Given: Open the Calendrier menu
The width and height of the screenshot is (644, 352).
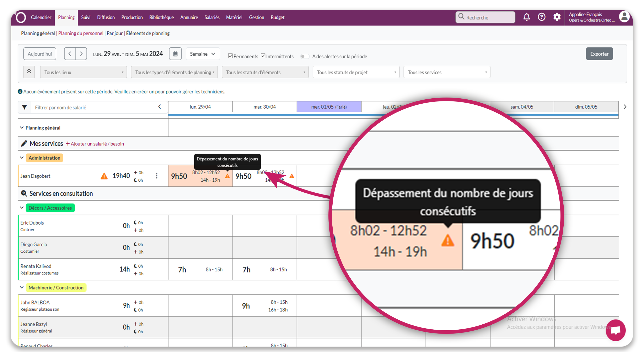Looking at the screenshot, I should point(41,17).
